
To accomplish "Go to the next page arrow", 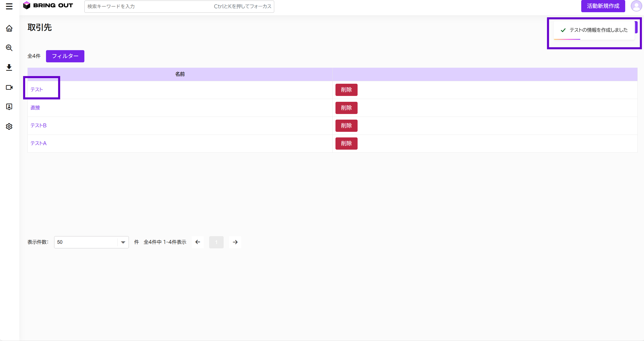I will point(235,242).
